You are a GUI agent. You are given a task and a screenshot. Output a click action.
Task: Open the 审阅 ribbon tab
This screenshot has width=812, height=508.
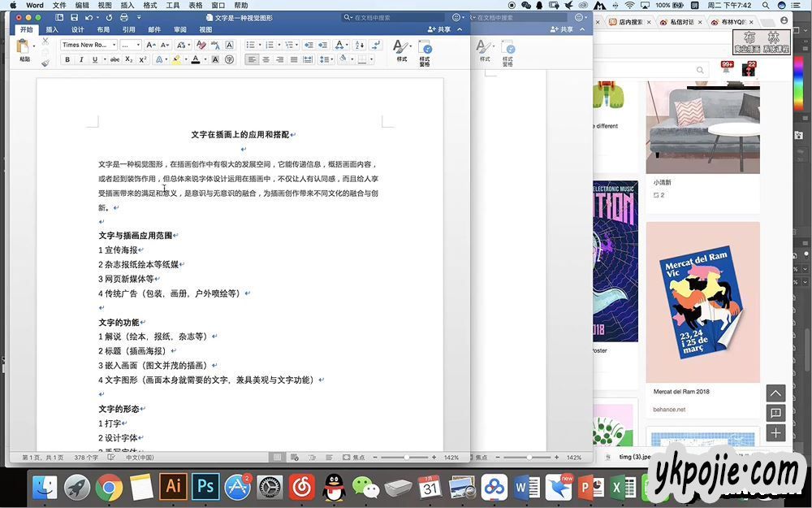coord(179,29)
